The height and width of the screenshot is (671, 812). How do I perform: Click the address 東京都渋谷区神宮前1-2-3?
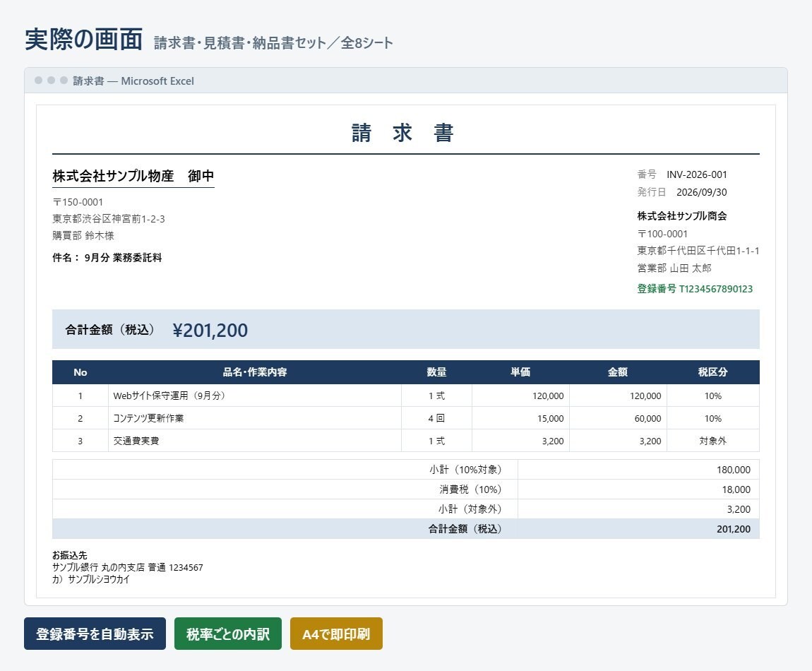pos(109,219)
